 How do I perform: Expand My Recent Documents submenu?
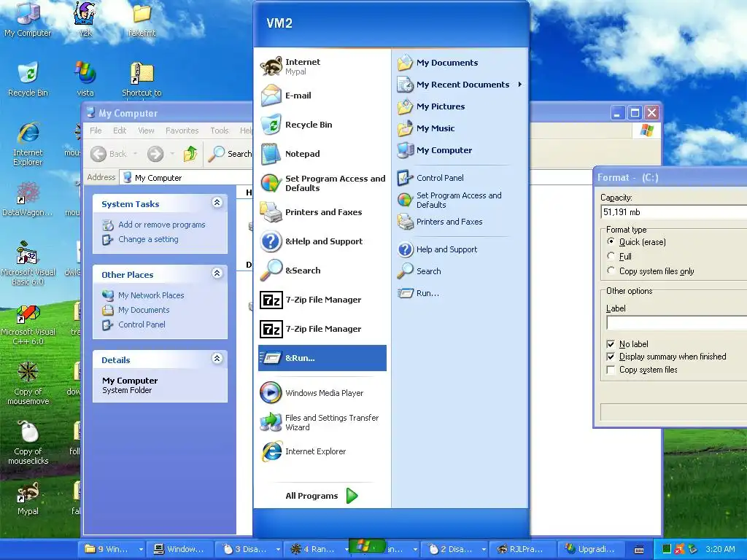[460, 85]
